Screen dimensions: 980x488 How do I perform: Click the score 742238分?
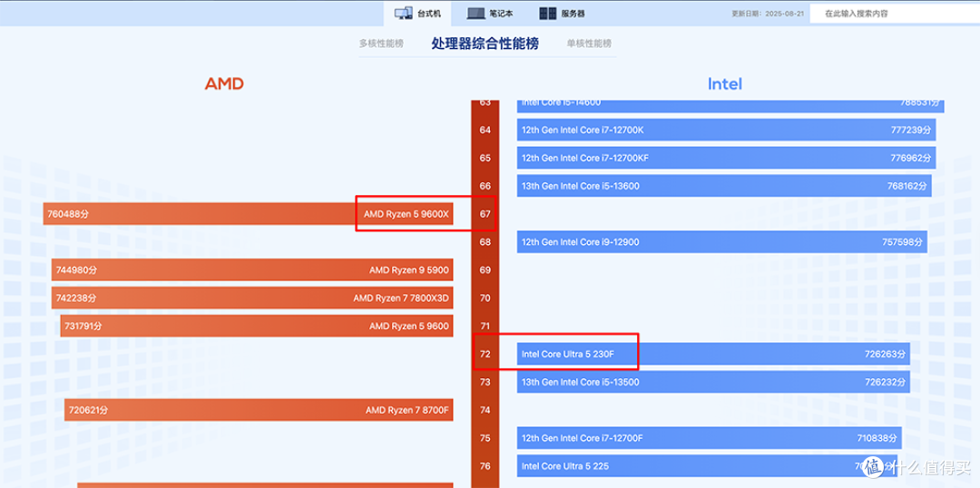click(x=76, y=298)
